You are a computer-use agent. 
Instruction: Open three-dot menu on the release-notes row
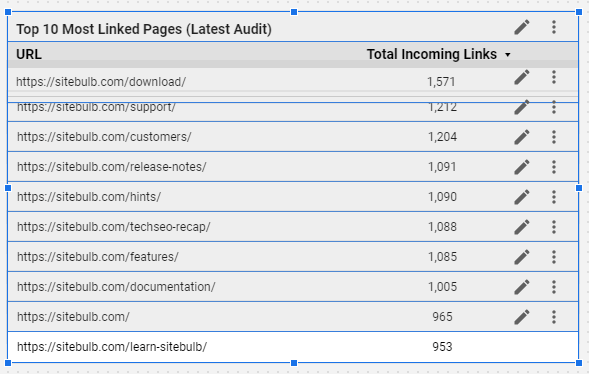[x=554, y=167]
